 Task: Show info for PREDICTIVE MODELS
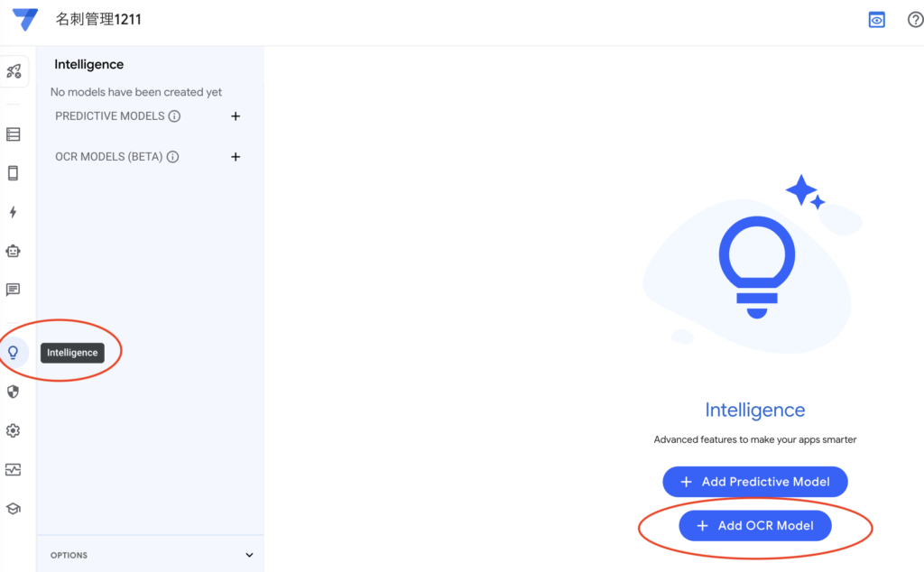click(175, 116)
